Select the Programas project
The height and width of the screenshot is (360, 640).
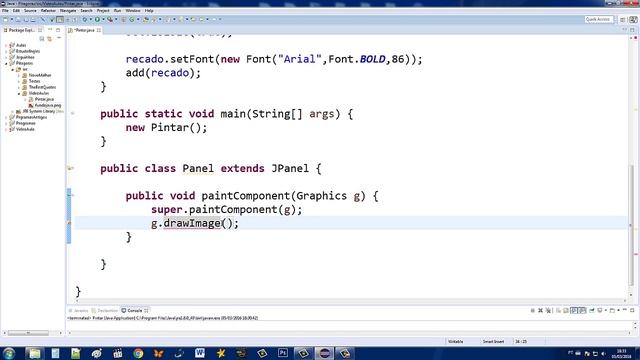tap(26, 123)
